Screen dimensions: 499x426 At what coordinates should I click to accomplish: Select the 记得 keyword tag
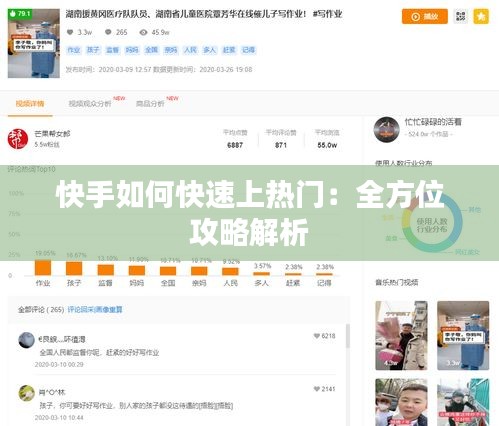point(249,50)
